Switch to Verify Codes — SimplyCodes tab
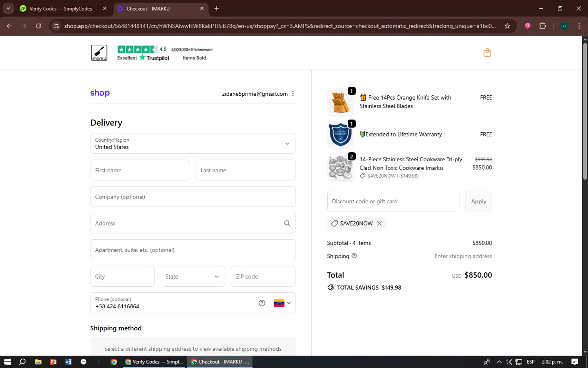Viewport: 588px width, 368px height. [64, 8]
